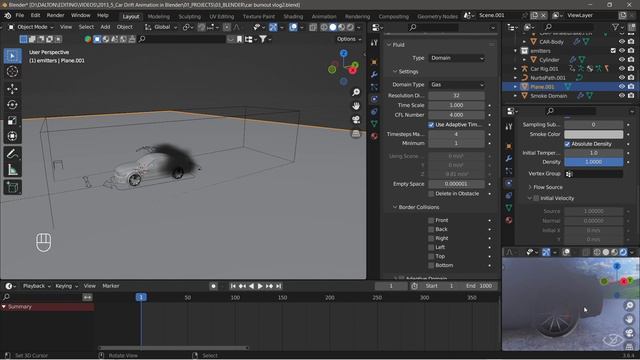Image resolution: width=640 pixels, height=360 pixels.
Task: Open the outliner filter funnel icon
Action: tap(616, 27)
